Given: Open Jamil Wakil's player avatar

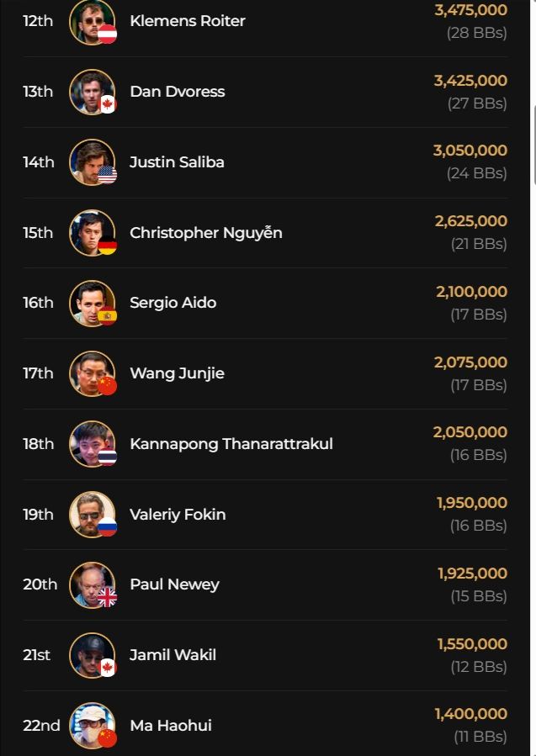Looking at the screenshot, I should click(91, 654).
